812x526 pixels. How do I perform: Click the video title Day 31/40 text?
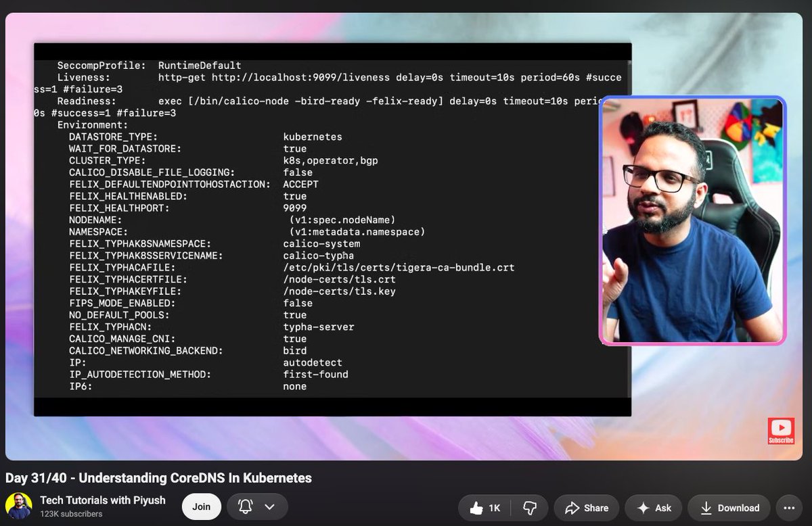158,478
